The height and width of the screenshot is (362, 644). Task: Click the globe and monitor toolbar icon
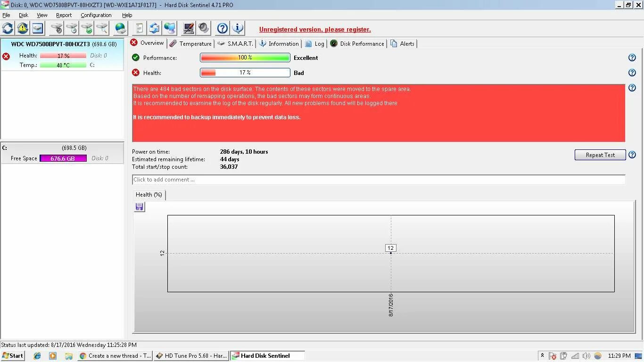[x=169, y=28]
